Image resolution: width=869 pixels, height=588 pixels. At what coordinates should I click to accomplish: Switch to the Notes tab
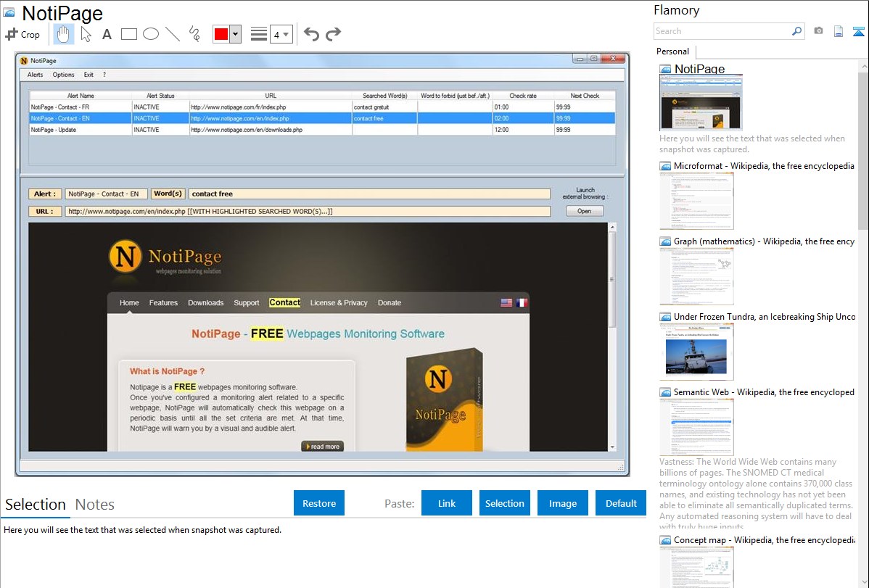point(95,505)
